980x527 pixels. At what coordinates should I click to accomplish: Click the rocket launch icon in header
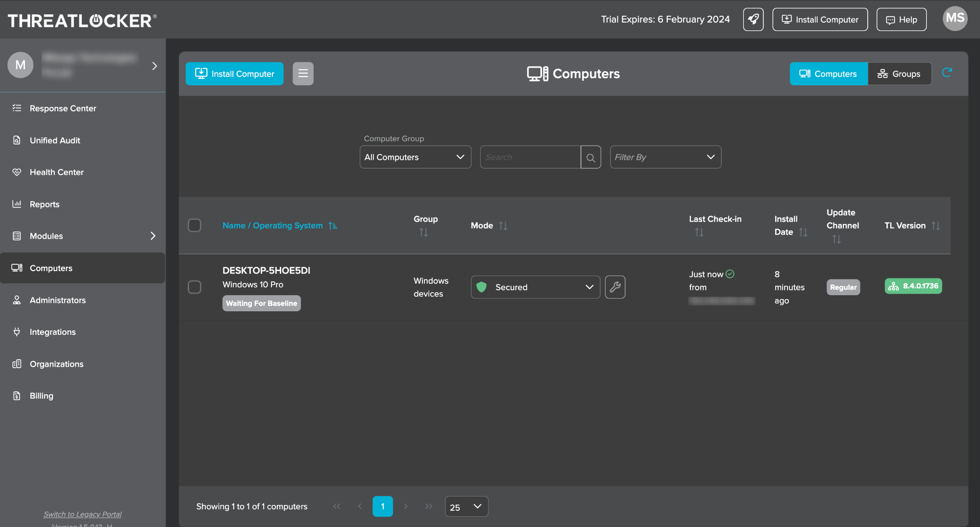(x=753, y=20)
